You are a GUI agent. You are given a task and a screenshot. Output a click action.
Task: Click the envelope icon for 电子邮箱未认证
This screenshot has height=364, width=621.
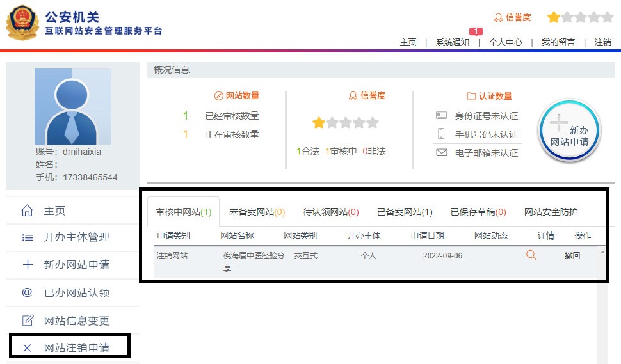pyautogui.click(x=441, y=152)
